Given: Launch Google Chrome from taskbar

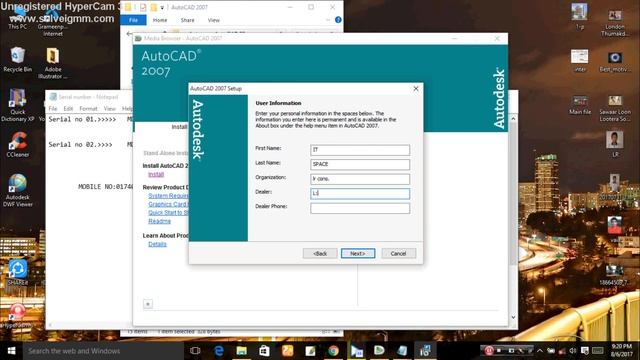Looking at the screenshot, I should (x=333, y=351).
